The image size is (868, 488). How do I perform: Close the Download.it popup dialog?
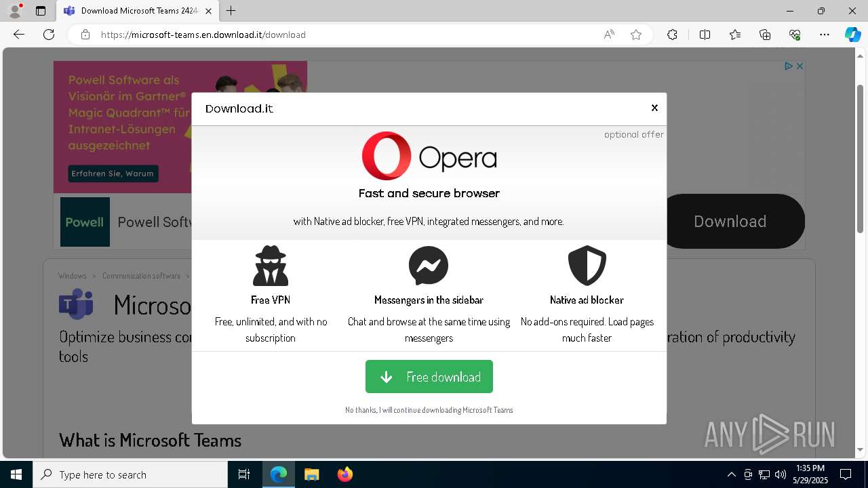click(654, 108)
